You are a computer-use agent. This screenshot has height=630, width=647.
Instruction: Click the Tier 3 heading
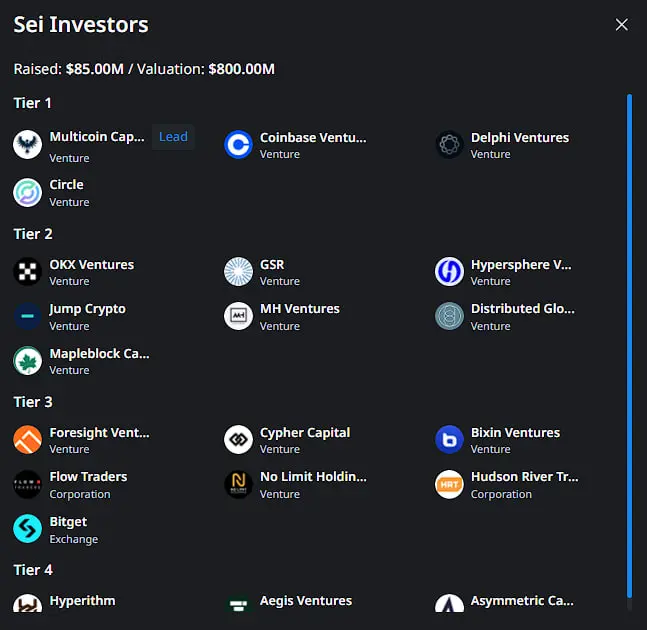click(33, 402)
